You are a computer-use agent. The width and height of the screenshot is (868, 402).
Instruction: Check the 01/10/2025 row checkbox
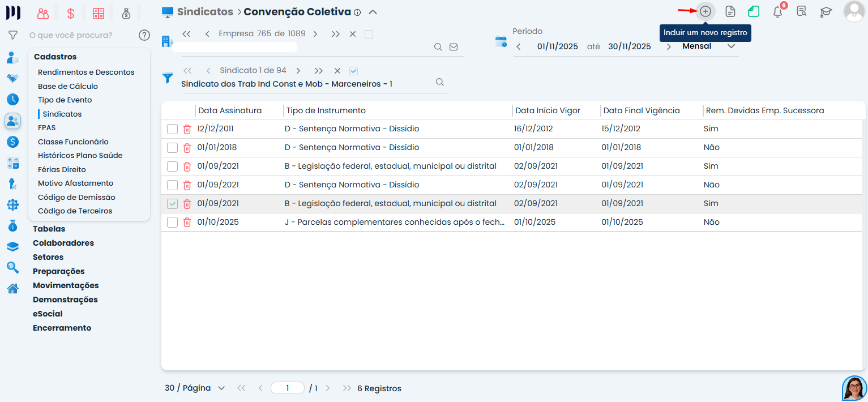172,223
